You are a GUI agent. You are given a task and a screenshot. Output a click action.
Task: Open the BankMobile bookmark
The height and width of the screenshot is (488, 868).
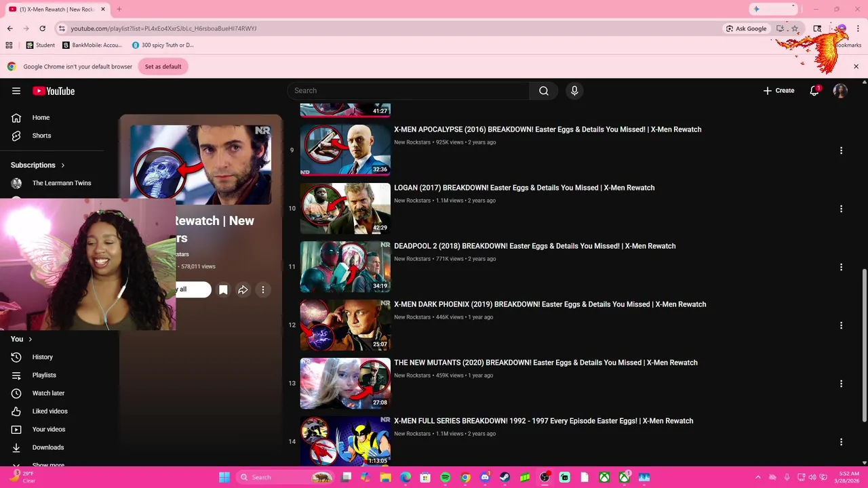92,45
